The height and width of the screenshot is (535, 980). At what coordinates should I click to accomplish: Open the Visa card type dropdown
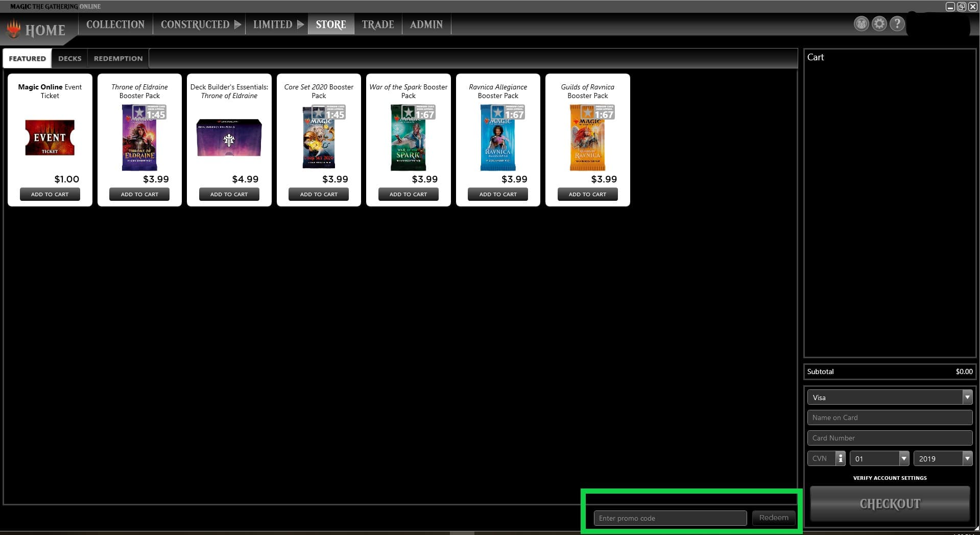[890, 397]
